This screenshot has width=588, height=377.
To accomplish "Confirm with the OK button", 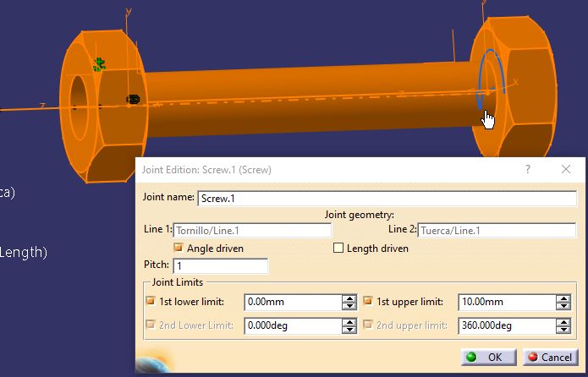I will (x=488, y=358).
